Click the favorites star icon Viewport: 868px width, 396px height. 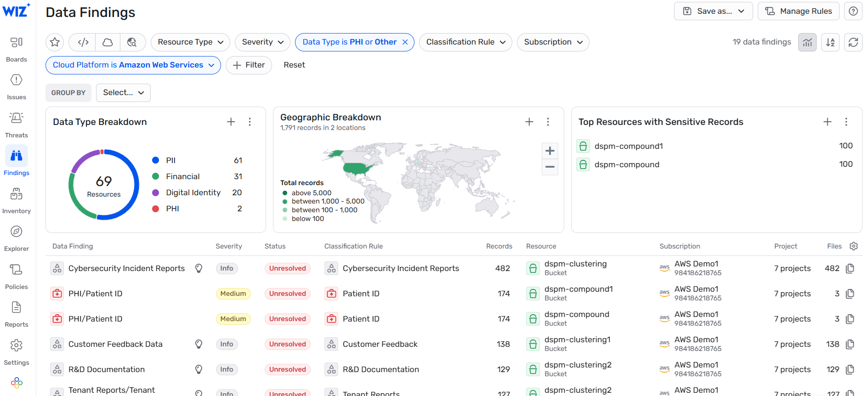pyautogui.click(x=55, y=42)
